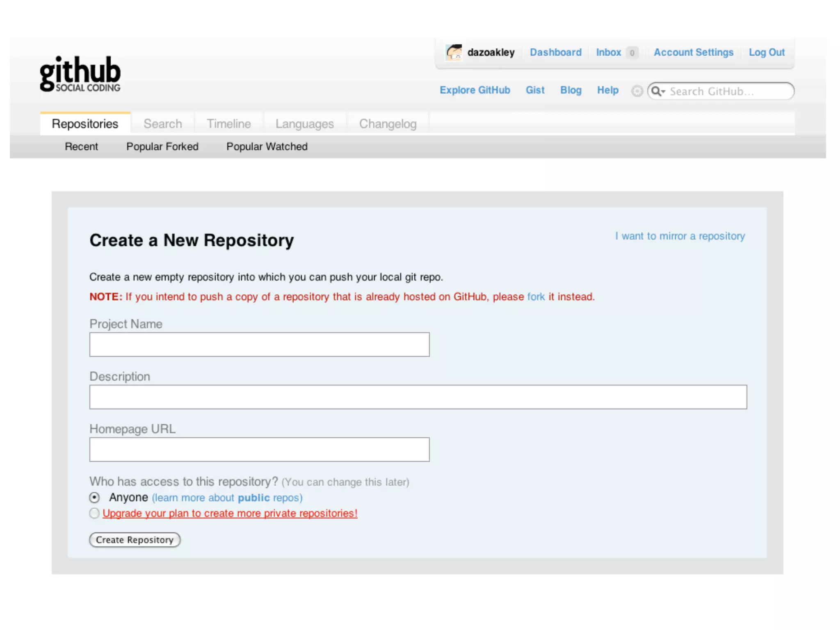
Task: Switch to the Search tab
Action: (x=162, y=124)
